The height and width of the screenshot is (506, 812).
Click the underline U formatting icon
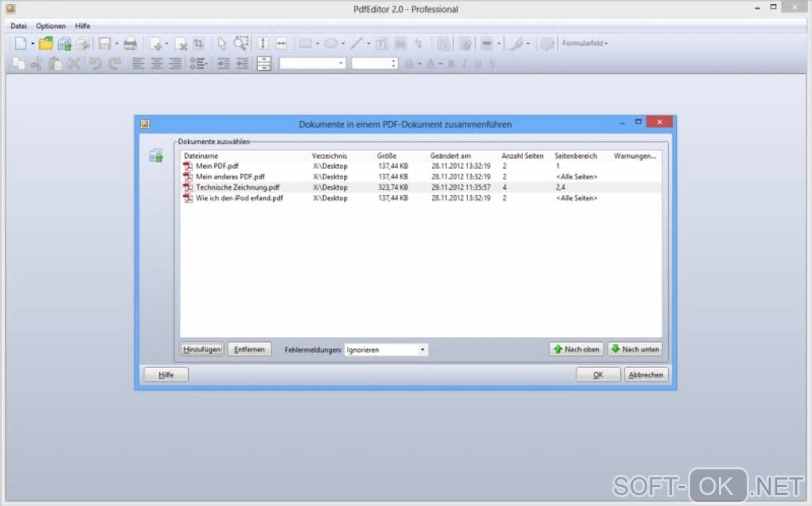coord(478,64)
